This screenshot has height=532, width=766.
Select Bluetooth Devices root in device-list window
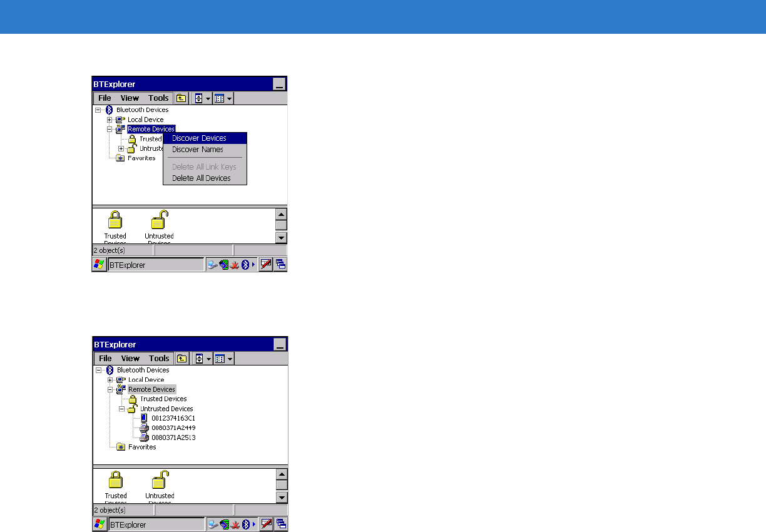143,370
